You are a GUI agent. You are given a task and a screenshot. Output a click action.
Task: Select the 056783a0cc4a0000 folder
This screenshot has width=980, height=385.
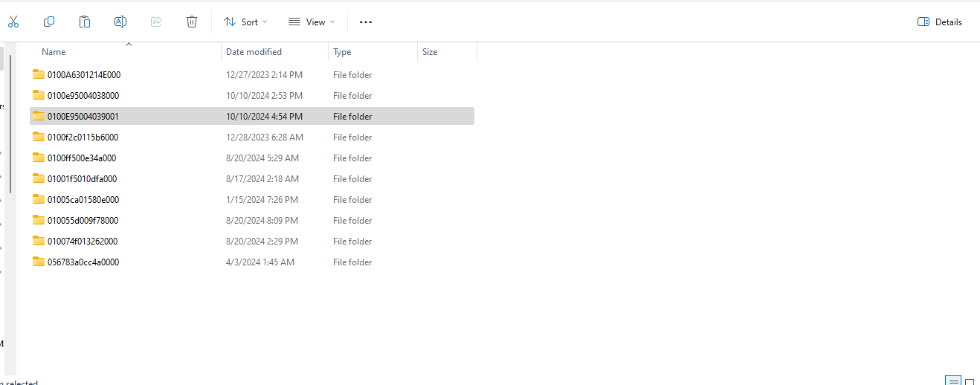(x=83, y=262)
